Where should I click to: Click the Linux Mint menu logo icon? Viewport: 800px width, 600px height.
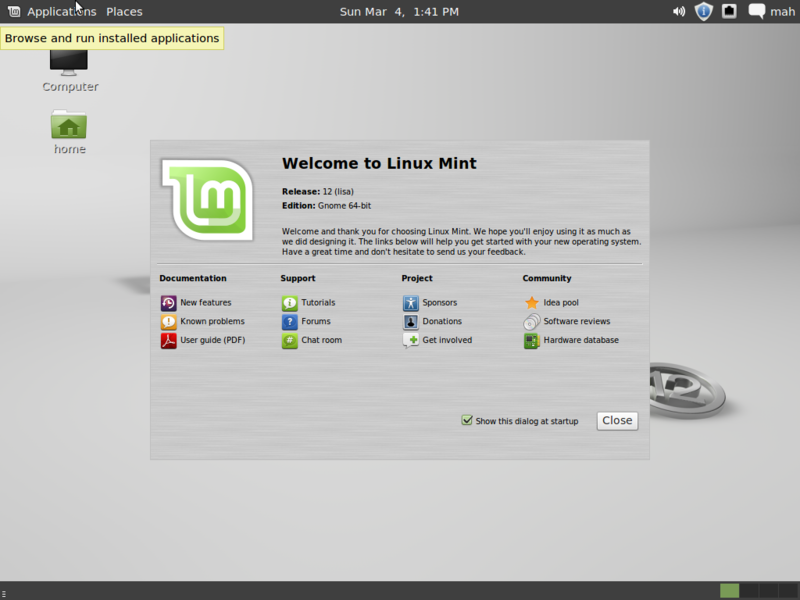tap(14, 11)
